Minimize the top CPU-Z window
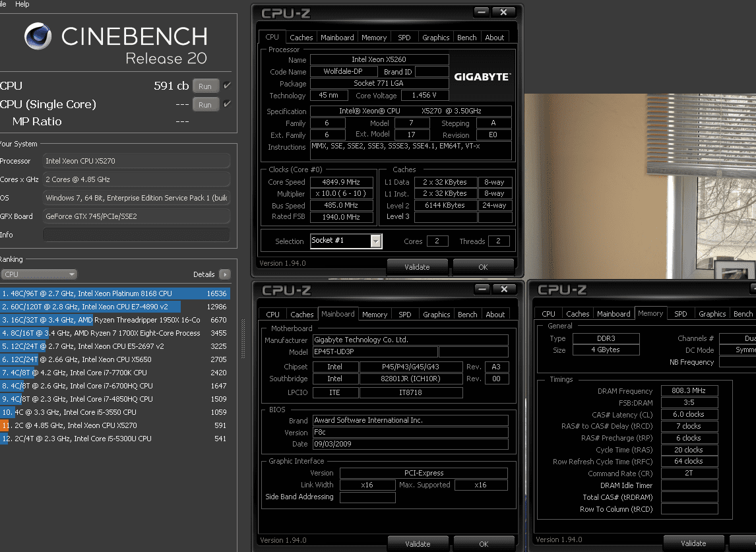This screenshot has width=756, height=552. tap(481, 12)
